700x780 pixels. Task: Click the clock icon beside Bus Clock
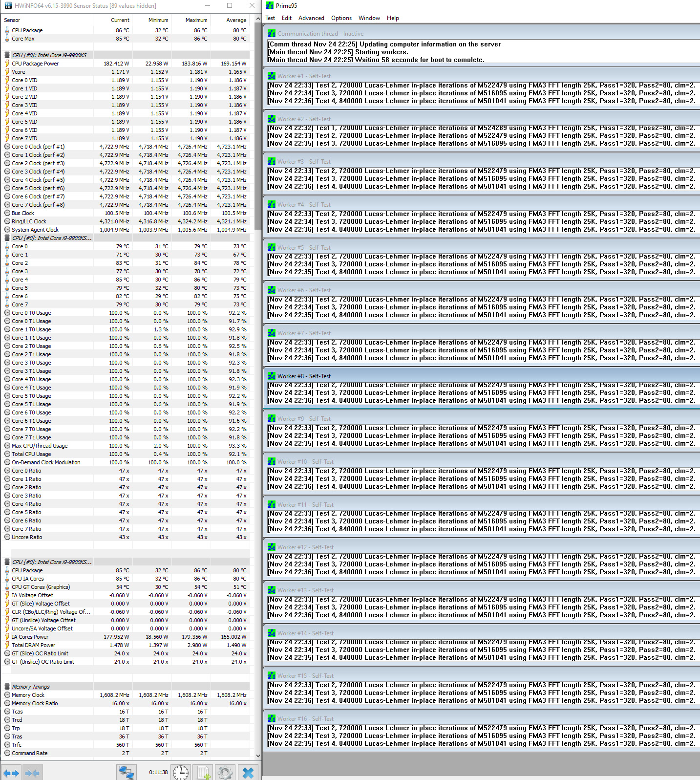[7, 213]
